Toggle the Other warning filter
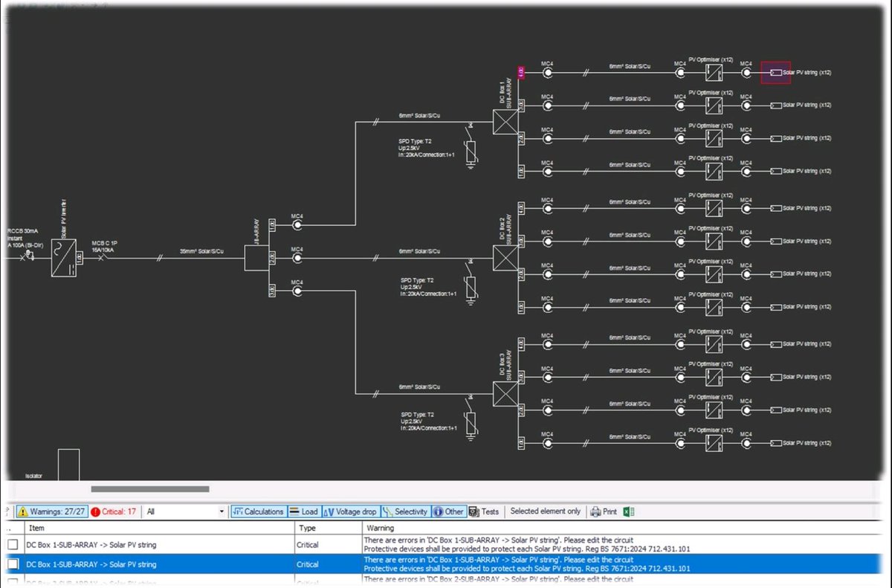The width and height of the screenshot is (892, 588). coord(448,511)
